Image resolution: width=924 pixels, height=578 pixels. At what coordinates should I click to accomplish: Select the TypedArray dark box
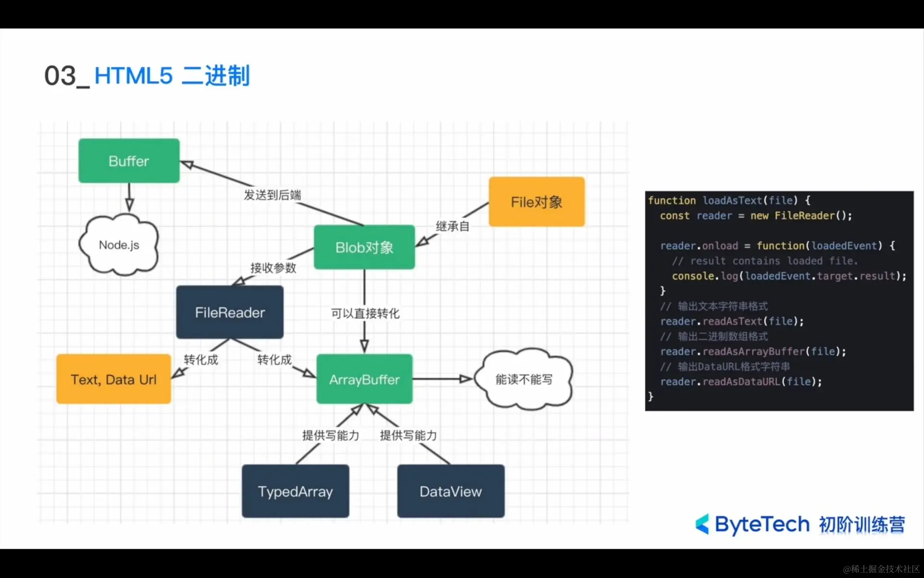pyautogui.click(x=295, y=491)
